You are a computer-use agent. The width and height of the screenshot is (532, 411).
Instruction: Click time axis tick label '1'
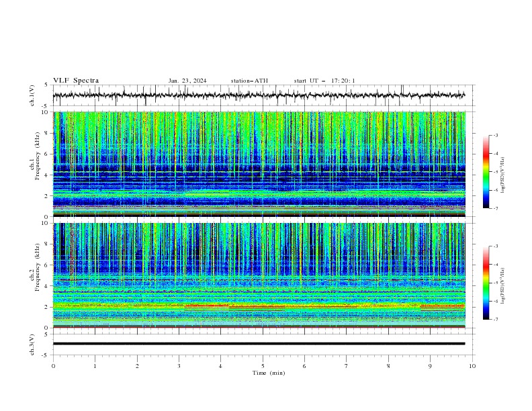(x=95, y=366)
